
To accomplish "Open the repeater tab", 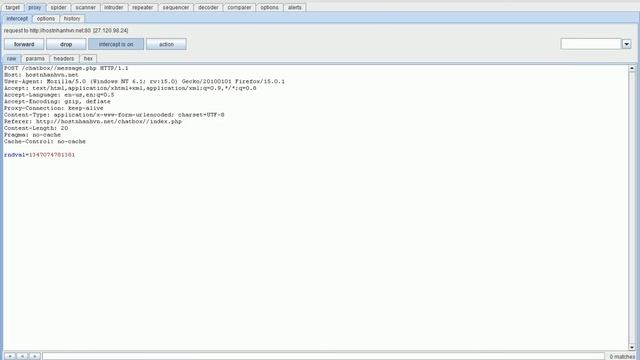I will (142, 7).
